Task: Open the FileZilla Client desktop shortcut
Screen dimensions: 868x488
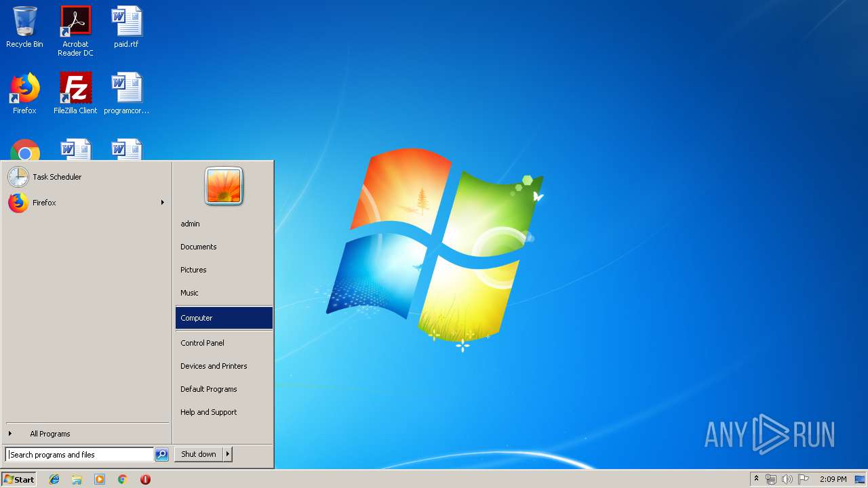Action: (x=75, y=94)
